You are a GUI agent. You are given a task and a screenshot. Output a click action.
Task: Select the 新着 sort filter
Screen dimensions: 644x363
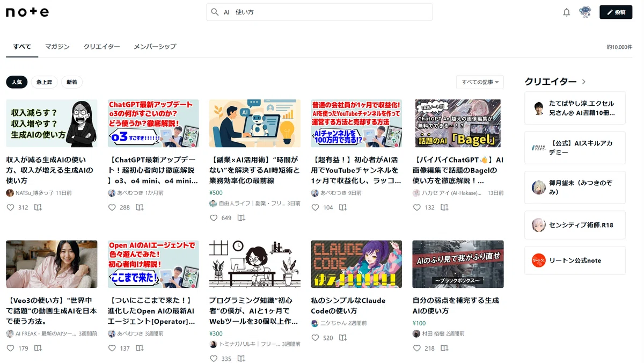(72, 82)
